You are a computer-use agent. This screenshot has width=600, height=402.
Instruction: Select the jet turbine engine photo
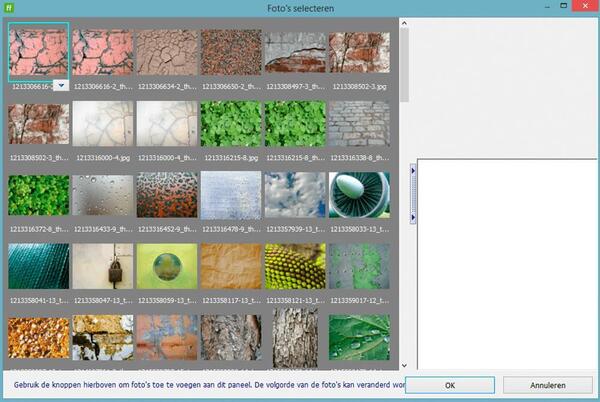point(359,194)
